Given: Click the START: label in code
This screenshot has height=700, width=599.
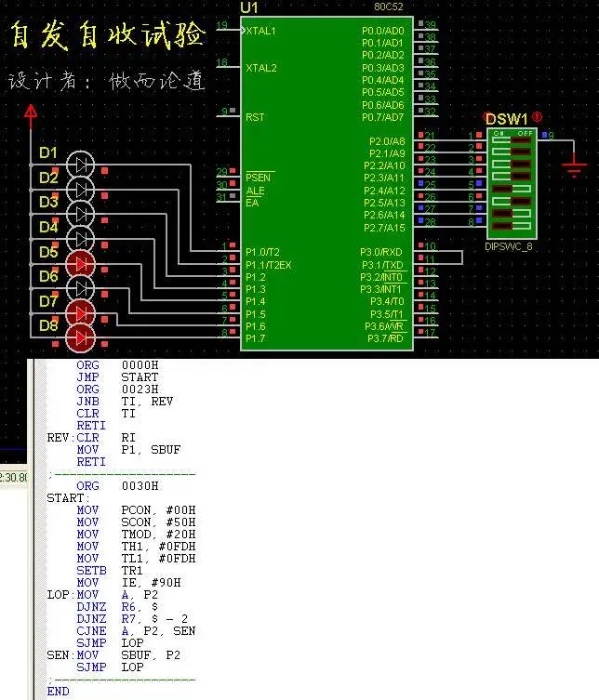Looking at the screenshot, I should coord(68,497).
